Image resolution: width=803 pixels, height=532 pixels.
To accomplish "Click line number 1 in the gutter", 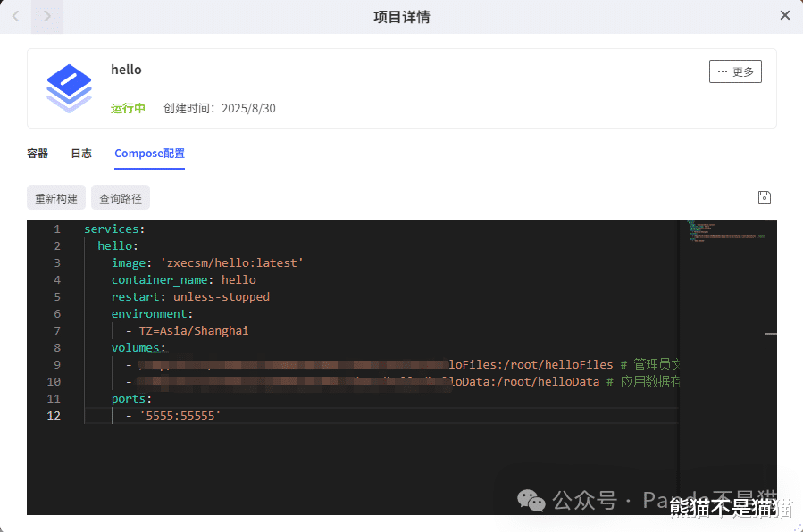I will (57, 229).
